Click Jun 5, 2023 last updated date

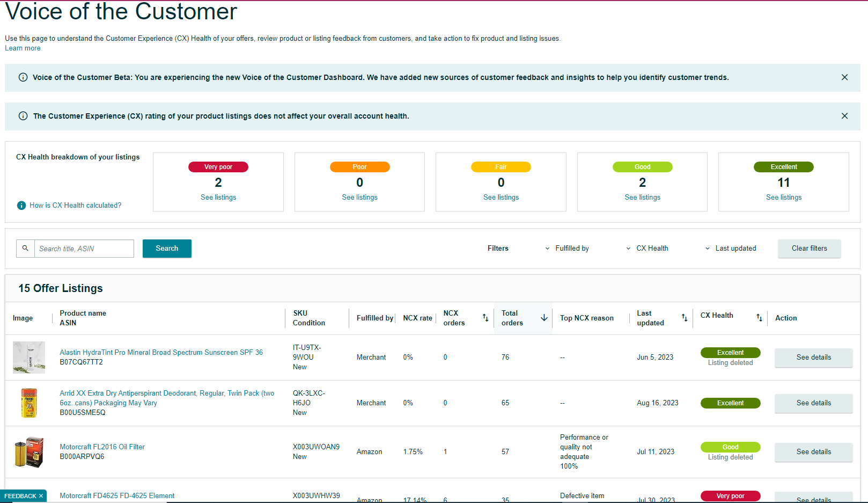[655, 358]
